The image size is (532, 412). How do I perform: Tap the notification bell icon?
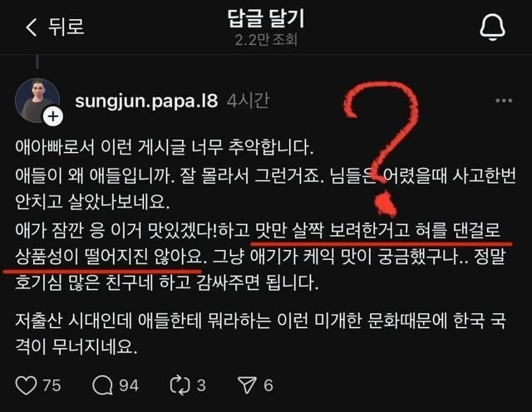(x=492, y=27)
